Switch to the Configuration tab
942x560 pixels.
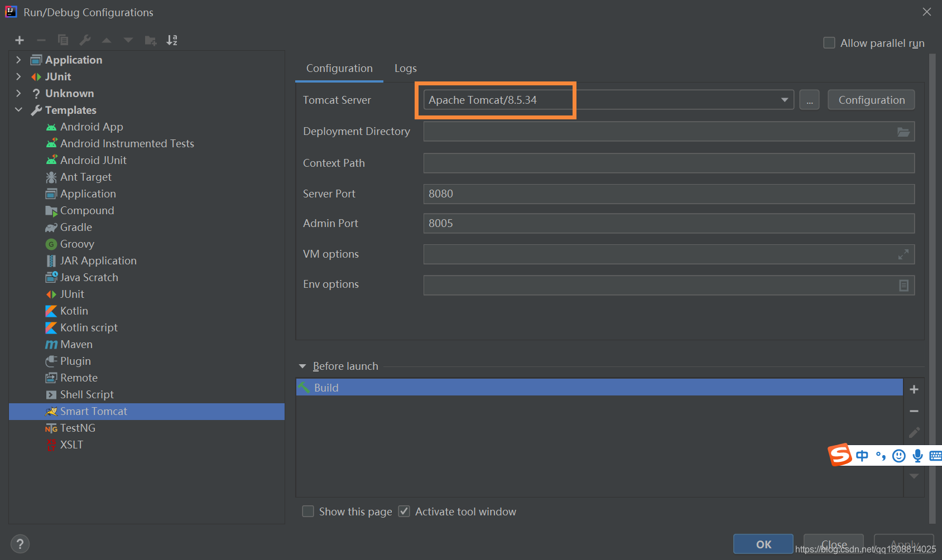[x=339, y=68]
